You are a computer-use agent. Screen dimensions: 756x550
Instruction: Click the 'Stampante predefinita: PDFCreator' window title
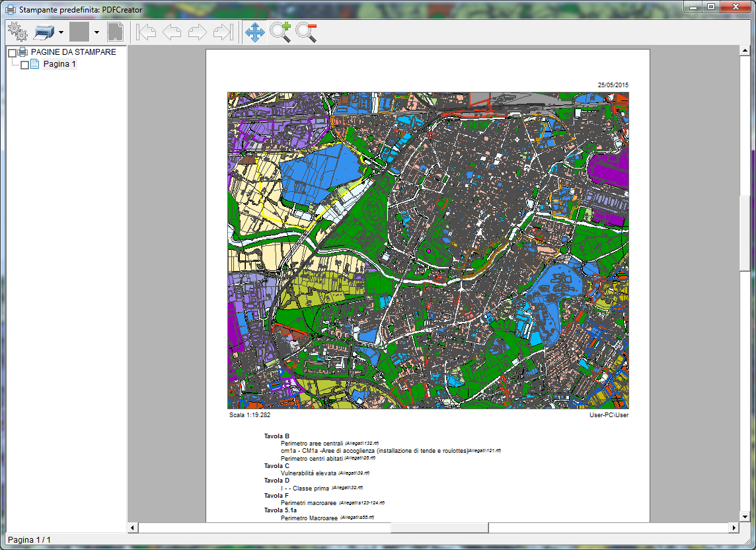[x=81, y=10]
